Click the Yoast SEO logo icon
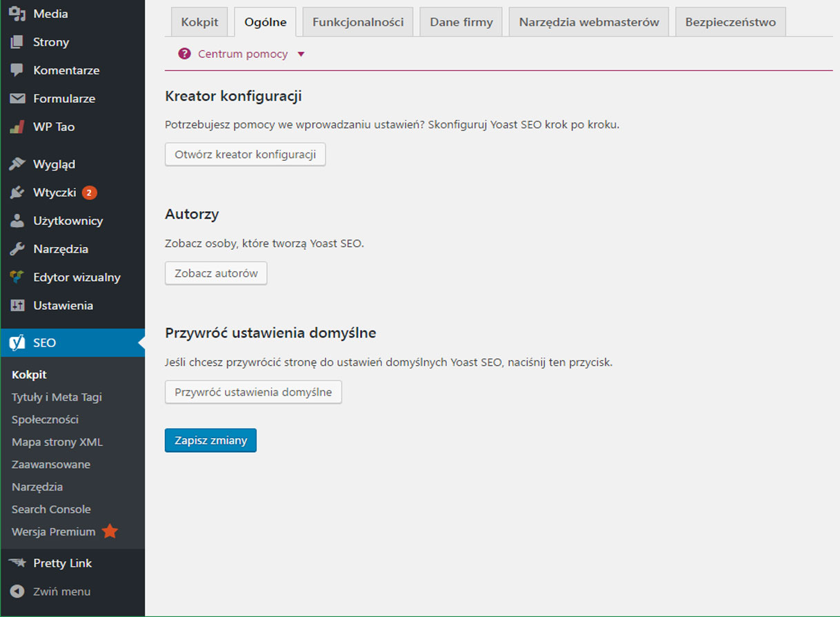Viewport: 840px width, 617px height. click(17, 343)
